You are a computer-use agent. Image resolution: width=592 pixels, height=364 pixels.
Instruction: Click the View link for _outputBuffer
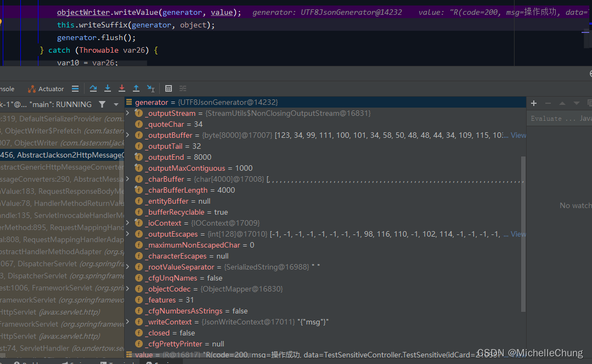click(519, 135)
